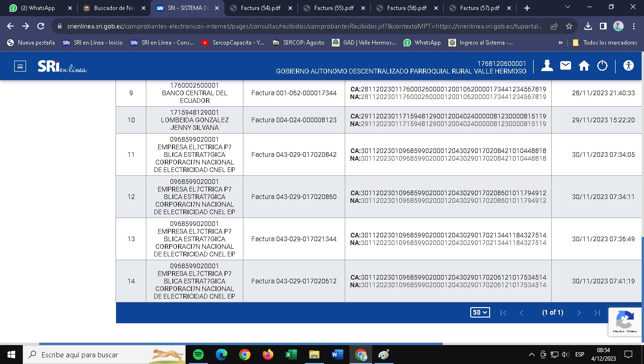
Task: Expand the rows-per-page dropdown showing 50
Action: point(480,312)
